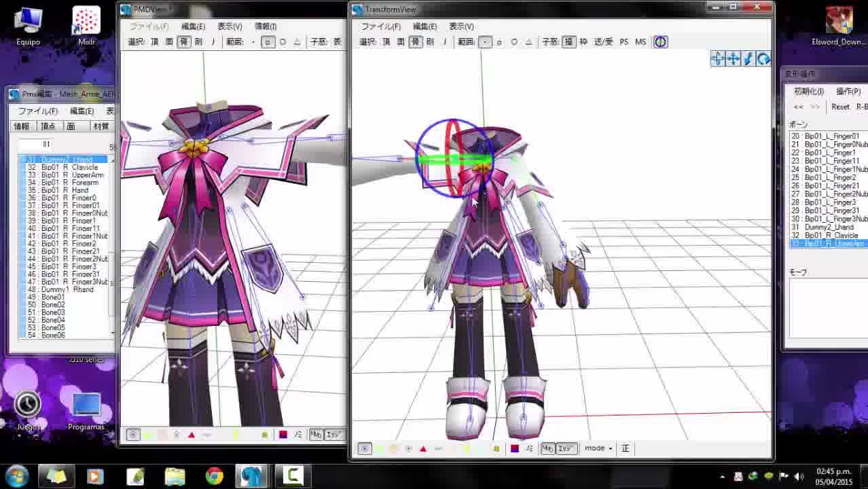Select bone mode (骨) in TransformView toolbar
The image size is (868, 489).
coord(415,42)
